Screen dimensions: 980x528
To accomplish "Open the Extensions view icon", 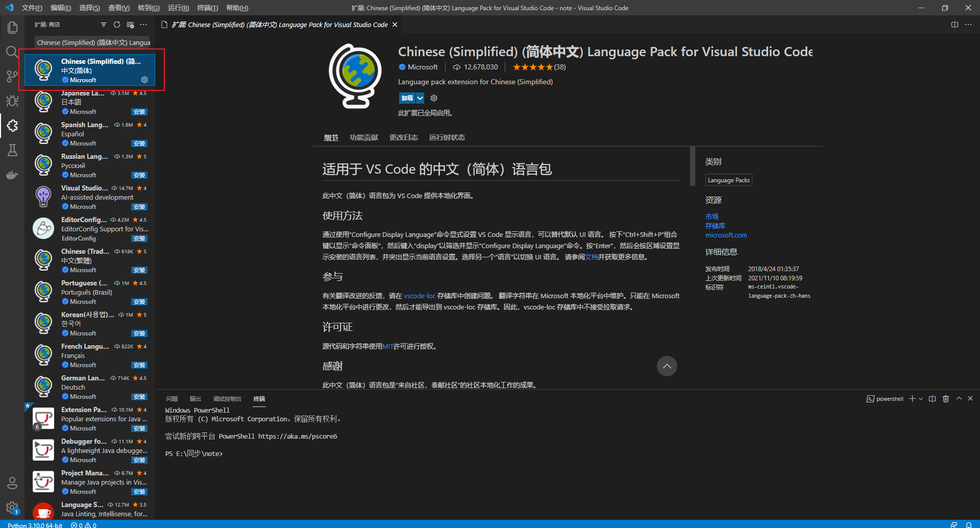I will click(12, 125).
